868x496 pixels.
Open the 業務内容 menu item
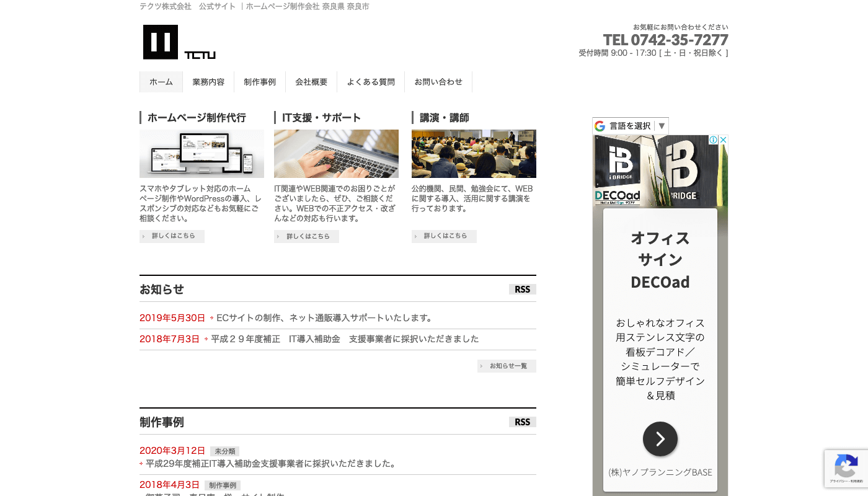[208, 82]
